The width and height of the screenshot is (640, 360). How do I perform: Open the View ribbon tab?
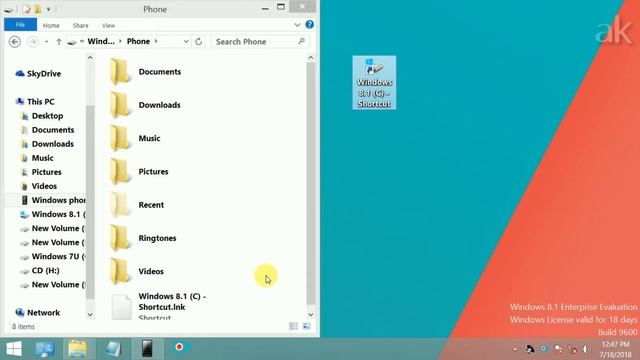click(108, 25)
